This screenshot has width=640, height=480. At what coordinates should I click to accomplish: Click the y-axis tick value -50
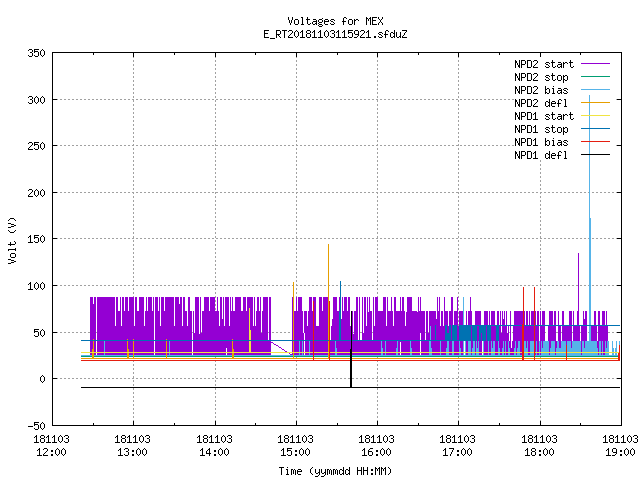(x=36, y=426)
